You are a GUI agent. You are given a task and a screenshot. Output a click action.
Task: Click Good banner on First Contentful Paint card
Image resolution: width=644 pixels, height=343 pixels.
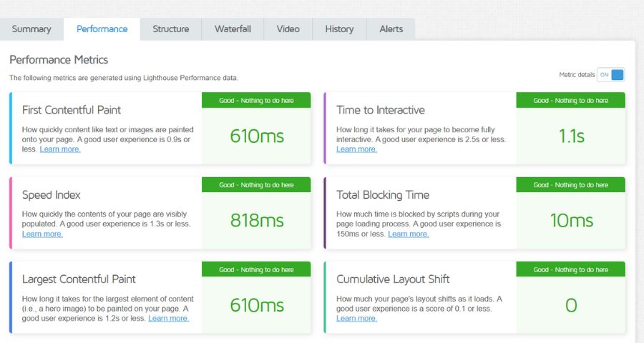pyautogui.click(x=256, y=101)
